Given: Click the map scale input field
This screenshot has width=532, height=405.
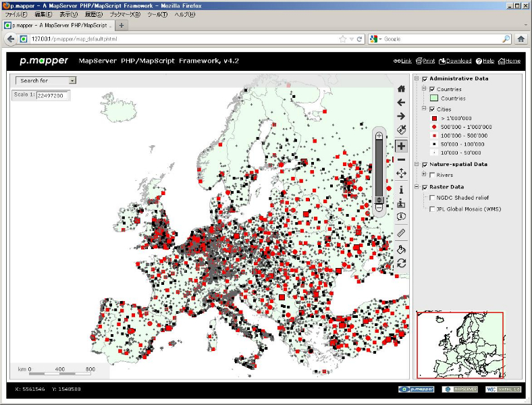Looking at the screenshot, I should [x=52, y=96].
